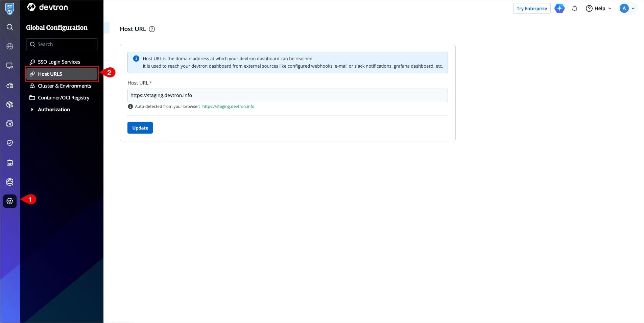Image resolution: width=644 pixels, height=323 pixels.
Task: Open the database stack icon in sidebar
Action: (10, 182)
